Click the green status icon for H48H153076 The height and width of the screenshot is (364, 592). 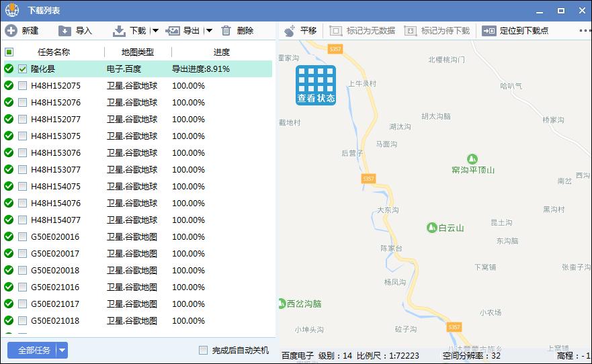pos(9,152)
